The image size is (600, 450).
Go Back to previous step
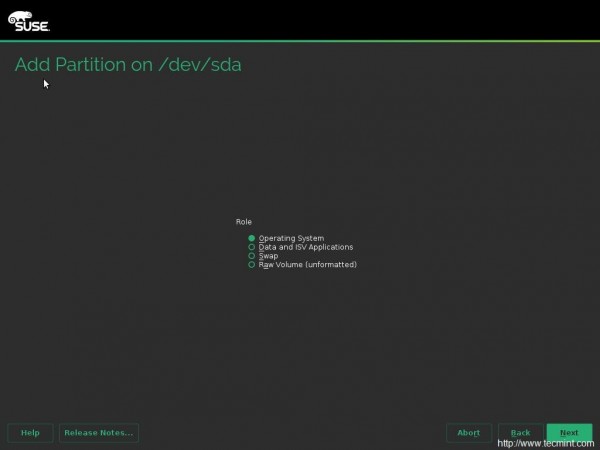pos(520,433)
